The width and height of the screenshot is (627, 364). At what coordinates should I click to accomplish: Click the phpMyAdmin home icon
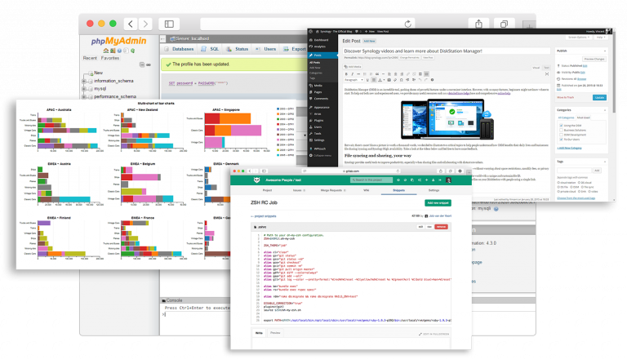(105, 51)
